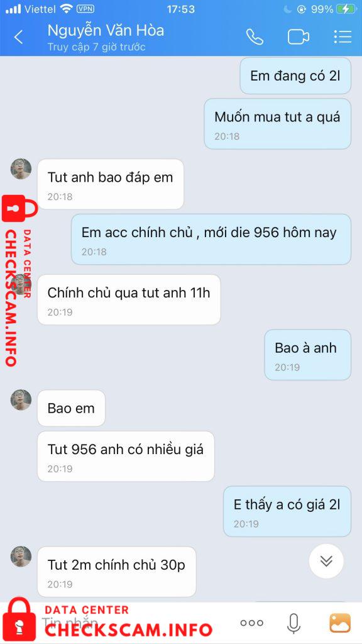The width and height of the screenshot is (362, 644).
Task: Start a voice call with Nguyễn Văn Hòa
Action: [255, 37]
